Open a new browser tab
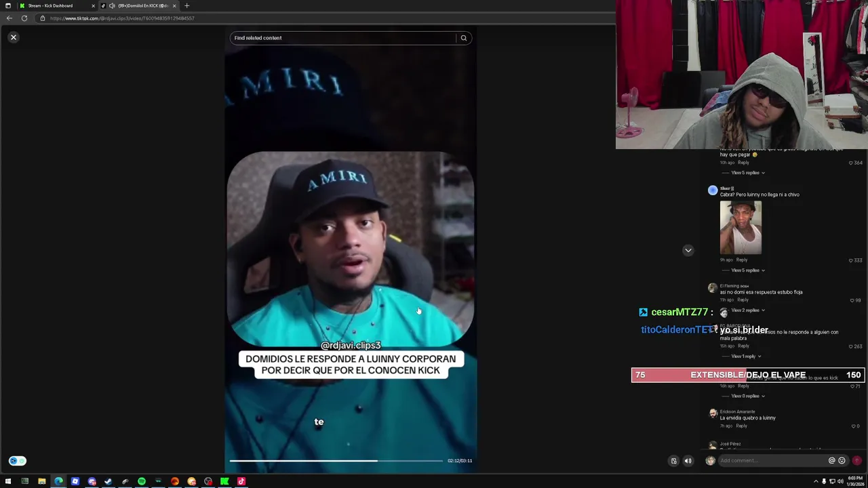This screenshot has width=868, height=488. 187,5
